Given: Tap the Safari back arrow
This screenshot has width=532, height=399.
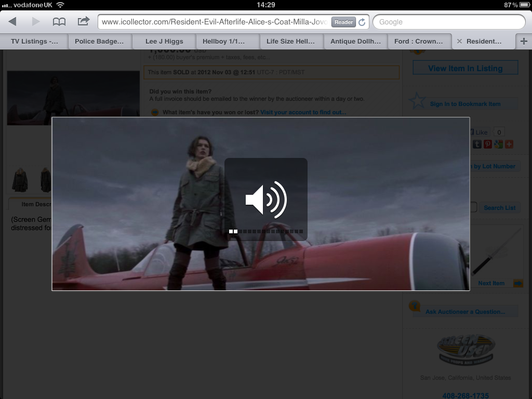Looking at the screenshot, I should (12, 22).
